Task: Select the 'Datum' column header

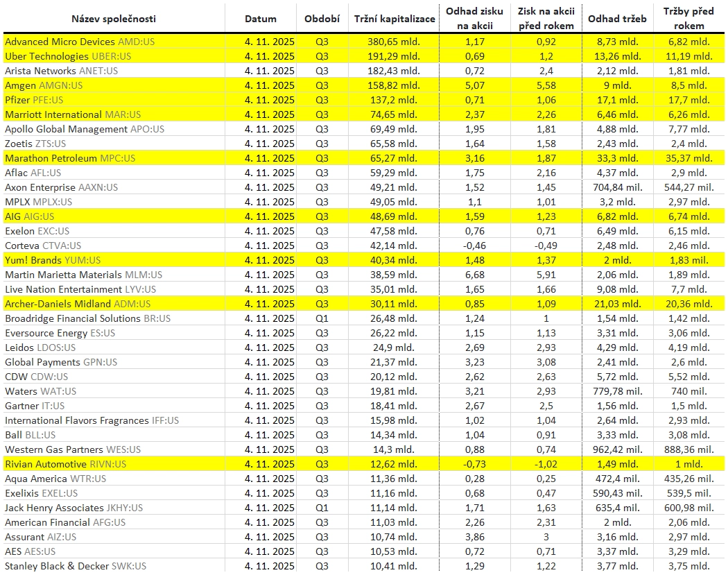Action: [x=261, y=19]
